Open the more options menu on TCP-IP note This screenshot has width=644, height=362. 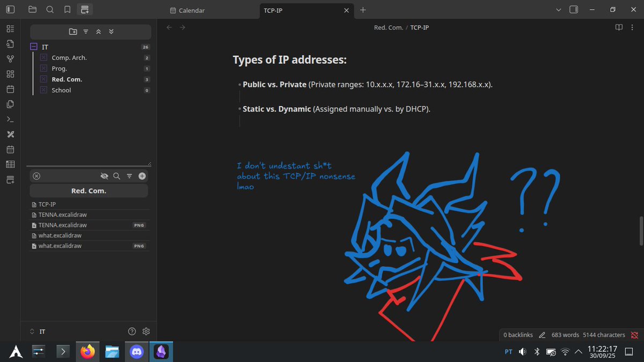(632, 27)
